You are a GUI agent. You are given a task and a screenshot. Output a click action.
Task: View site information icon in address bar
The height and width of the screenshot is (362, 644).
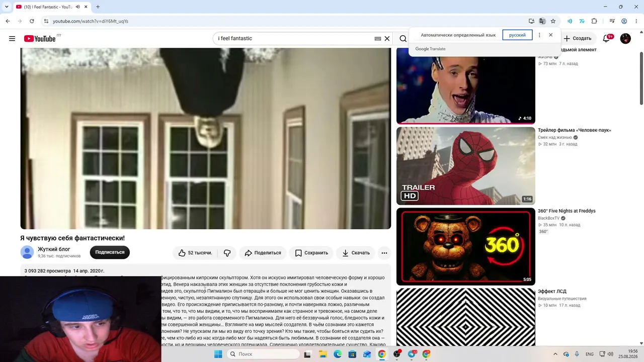point(46,21)
